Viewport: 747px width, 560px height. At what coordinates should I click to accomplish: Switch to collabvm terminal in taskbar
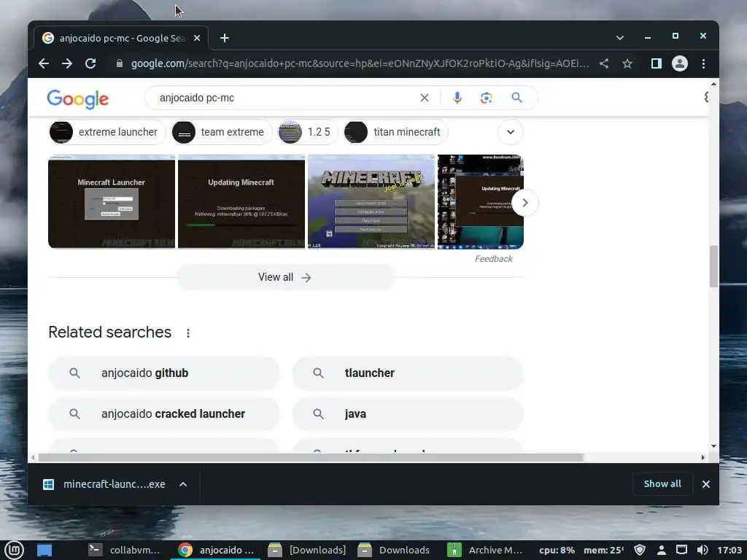125,551
